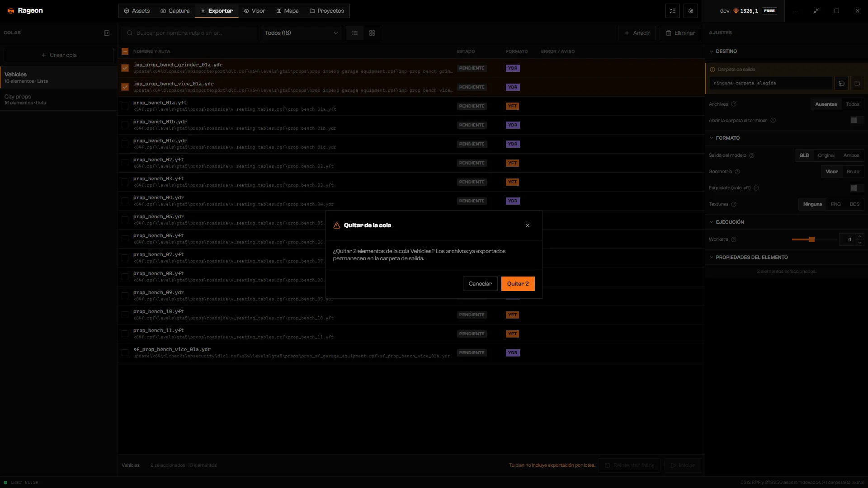Click help icon next to Archivos
Viewport: 868px width, 488px height.
tap(734, 104)
